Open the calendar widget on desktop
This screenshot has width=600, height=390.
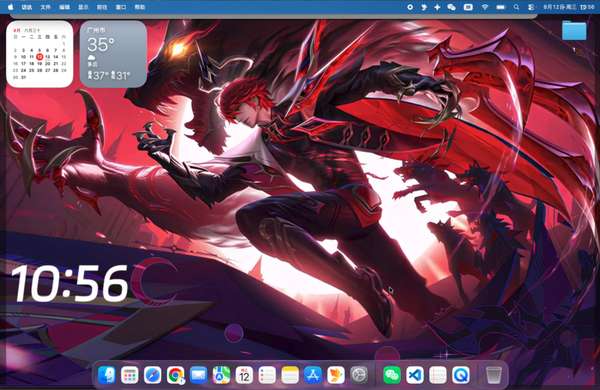click(x=40, y=54)
